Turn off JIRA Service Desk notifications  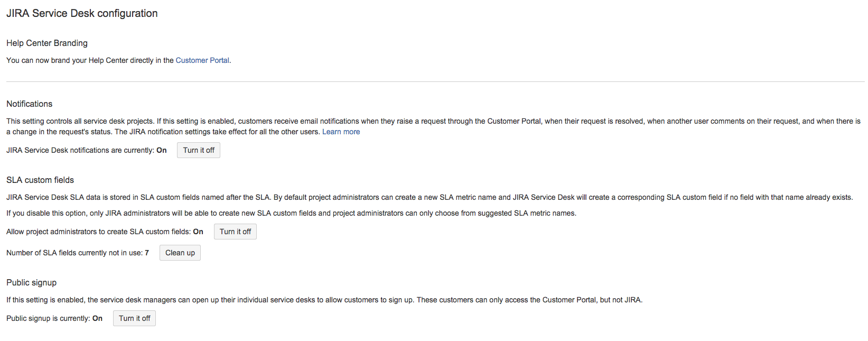pos(199,150)
